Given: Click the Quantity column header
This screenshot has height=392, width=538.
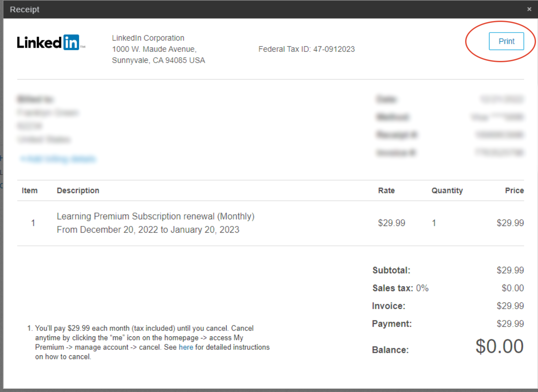Looking at the screenshot, I should click(447, 191).
